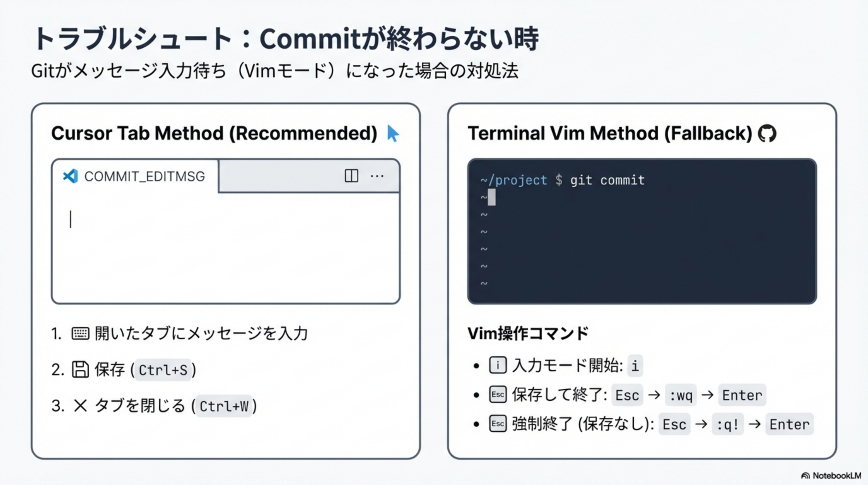Screen dimensions: 868x485
Task: Click the boxed "i" insert mode icon
Action: point(498,365)
